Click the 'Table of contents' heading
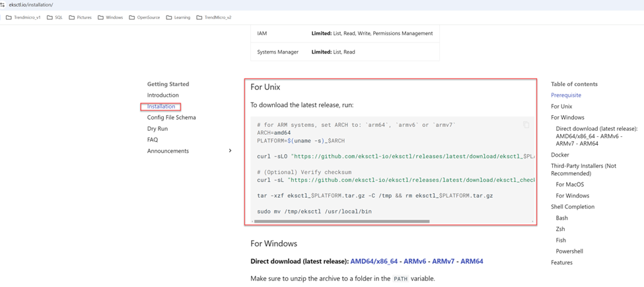Screen dimensions: 644x287 point(574,84)
